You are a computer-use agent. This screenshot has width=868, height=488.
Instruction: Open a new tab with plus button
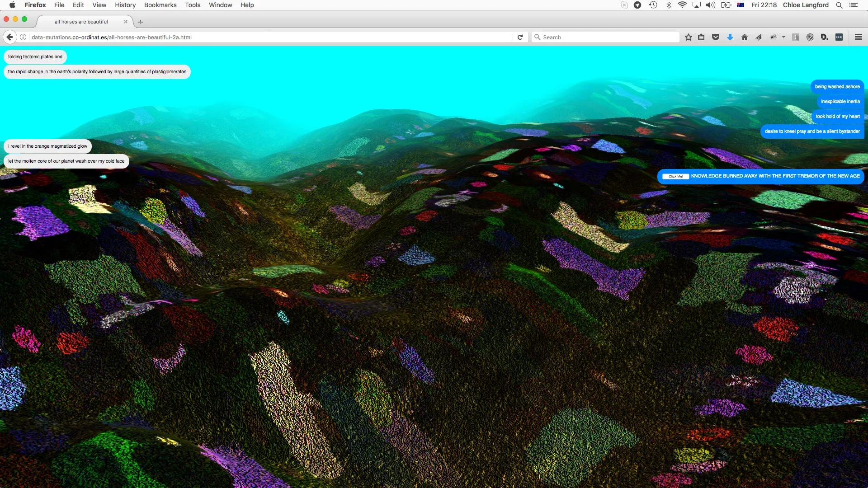pos(141,22)
